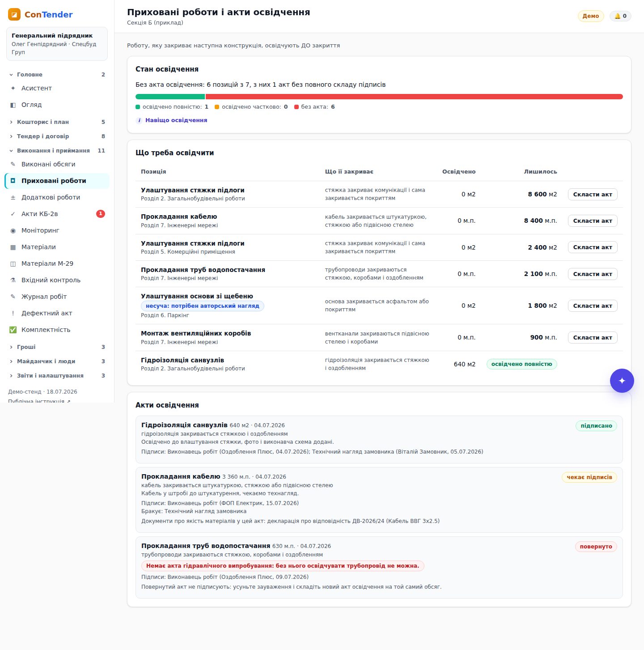Скласти акт for Улаштування основи зі щебеню
The image size is (644, 650).
[593, 306]
